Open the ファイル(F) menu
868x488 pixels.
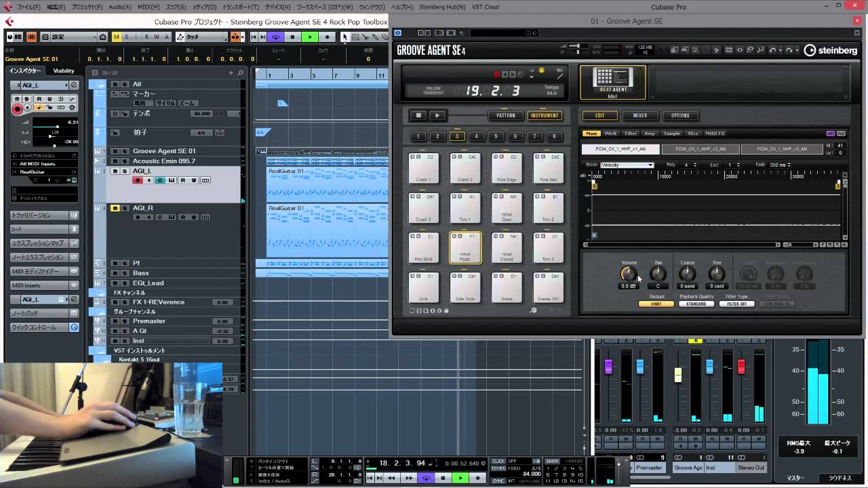click(28, 7)
